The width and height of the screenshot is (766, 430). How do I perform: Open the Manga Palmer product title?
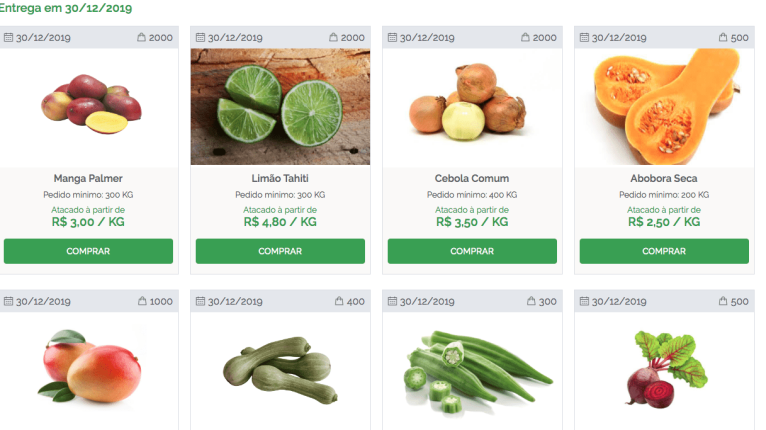pos(88,179)
